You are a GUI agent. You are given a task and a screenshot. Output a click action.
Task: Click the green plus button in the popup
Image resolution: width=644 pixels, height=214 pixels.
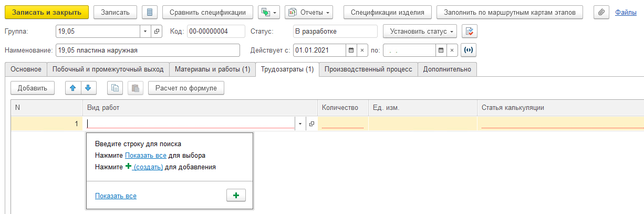tap(236, 196)
